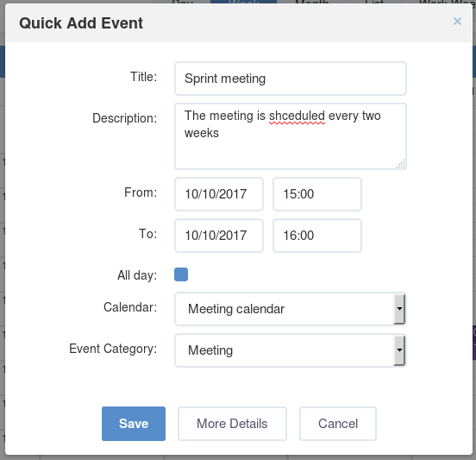Viewport: 476px width, 460px height.
Task: Click the Calendar dropdown arrow button
Action: coord(399,309)
